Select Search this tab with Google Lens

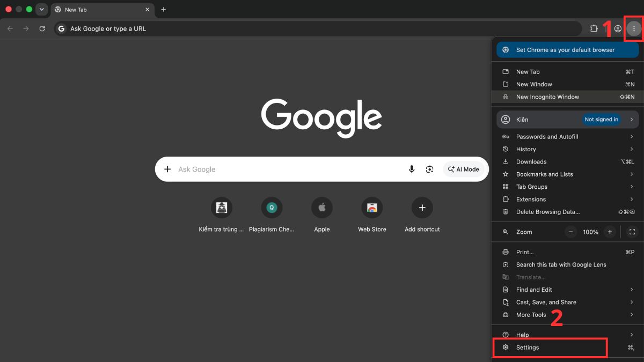568,264
